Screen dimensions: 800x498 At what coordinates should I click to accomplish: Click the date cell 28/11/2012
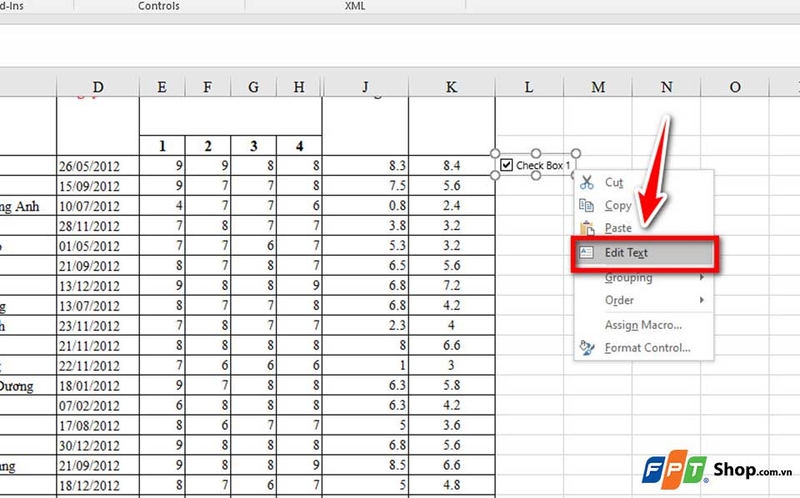click(98, 226)
